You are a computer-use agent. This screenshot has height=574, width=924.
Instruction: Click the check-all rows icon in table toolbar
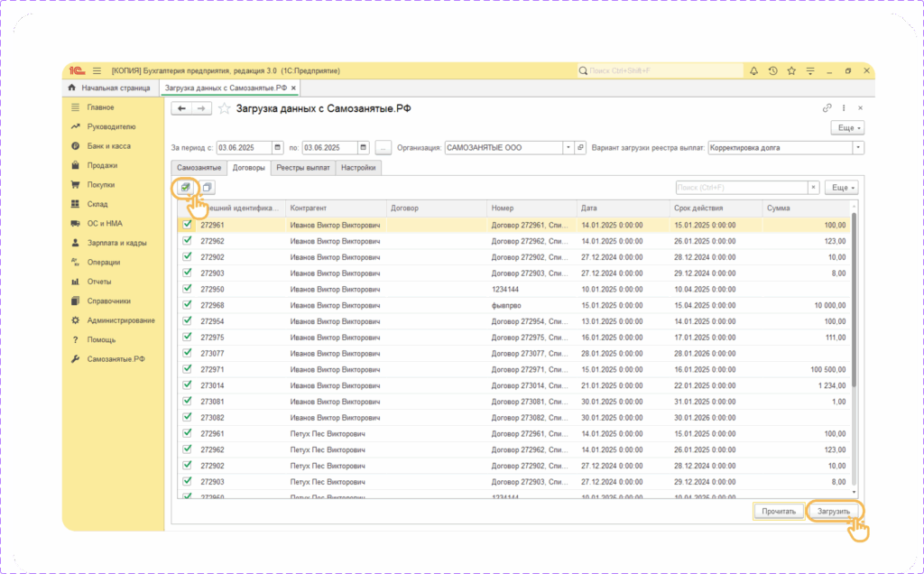185,188
